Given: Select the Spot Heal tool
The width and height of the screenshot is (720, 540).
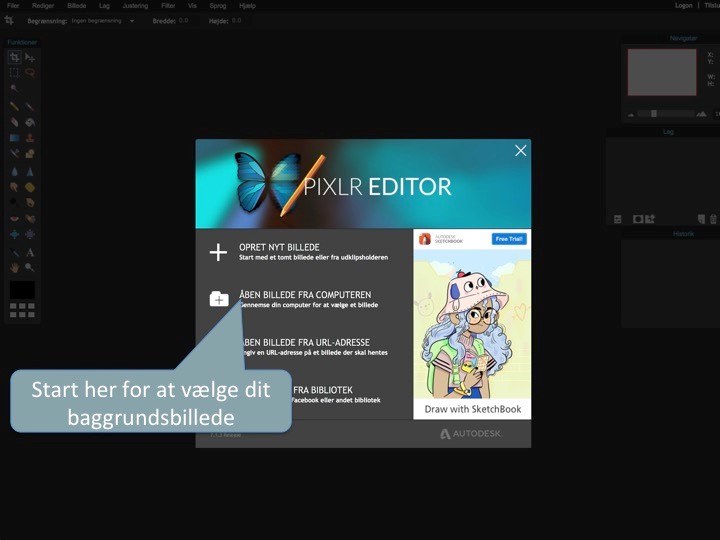Looking at the screenshot, I should point(30,219).
